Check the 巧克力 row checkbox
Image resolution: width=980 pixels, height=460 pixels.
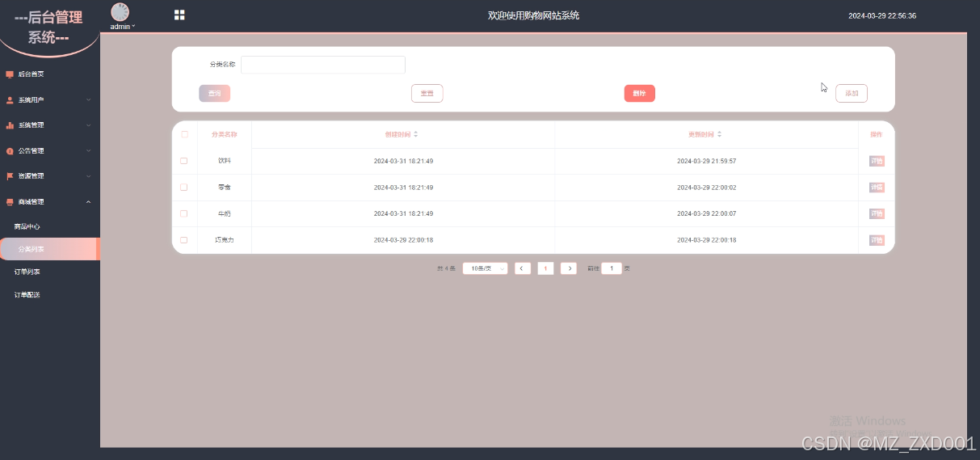[x=184, y=240]
